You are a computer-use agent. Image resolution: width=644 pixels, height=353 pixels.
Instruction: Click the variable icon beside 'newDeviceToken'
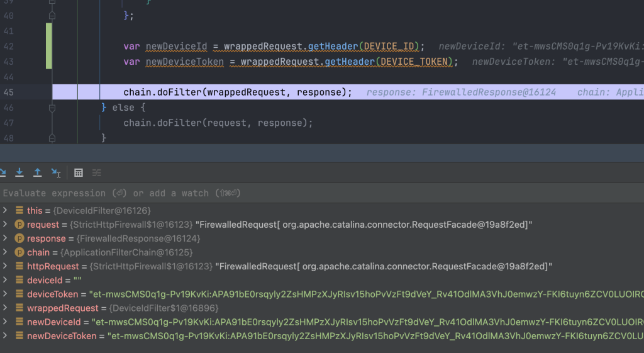click(x=19, y=336)
